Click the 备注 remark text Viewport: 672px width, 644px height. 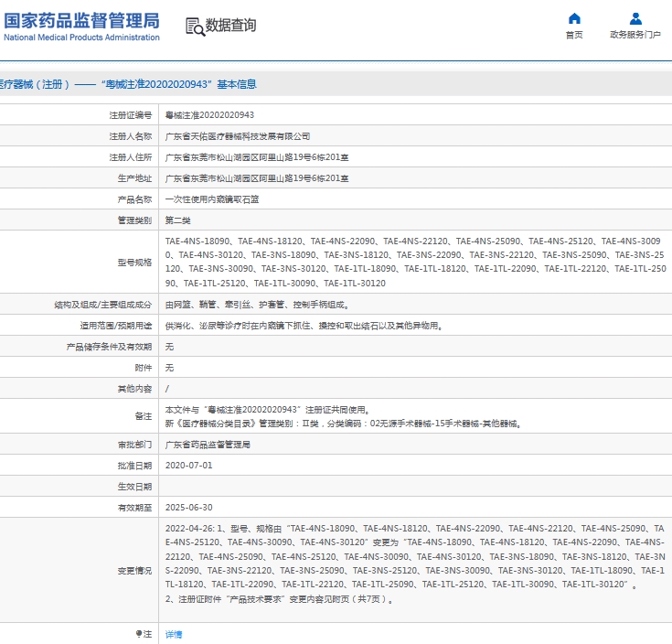[x=344, y=416]
